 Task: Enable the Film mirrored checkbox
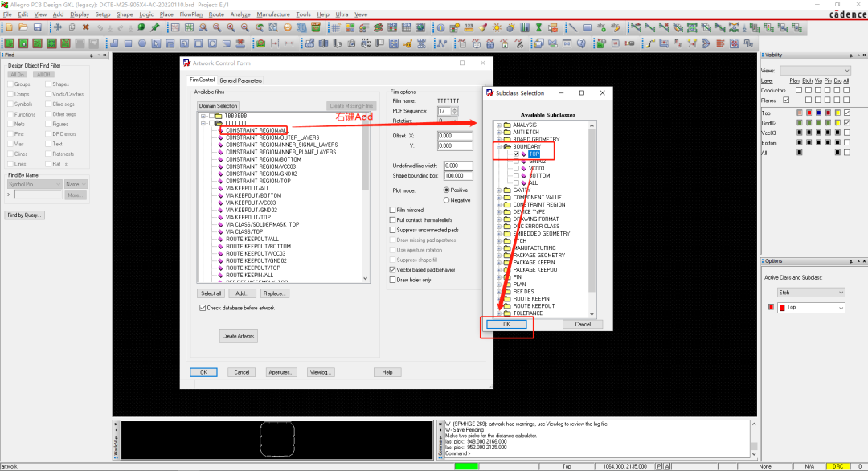point(392,211)
